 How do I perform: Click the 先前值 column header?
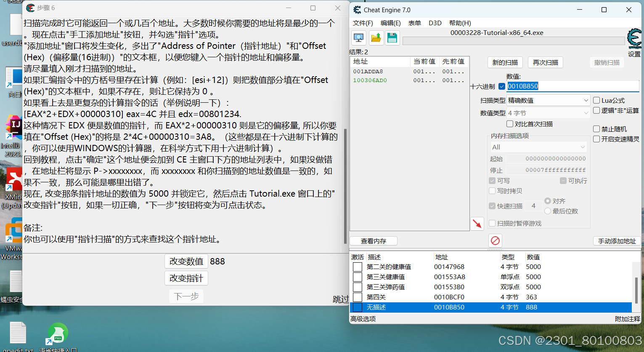click(453, 61)
